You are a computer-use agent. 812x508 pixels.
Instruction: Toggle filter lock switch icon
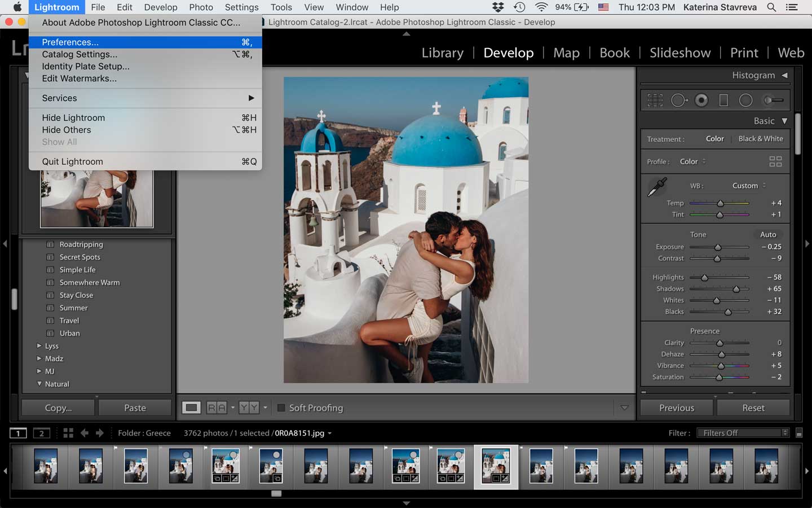[x=799, y=433]
